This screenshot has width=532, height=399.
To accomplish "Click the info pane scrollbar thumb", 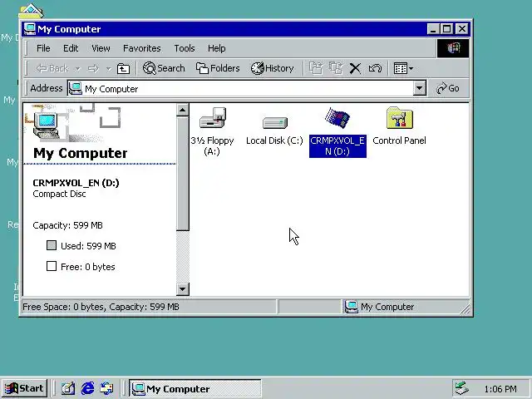I will [x=183, y=174].
